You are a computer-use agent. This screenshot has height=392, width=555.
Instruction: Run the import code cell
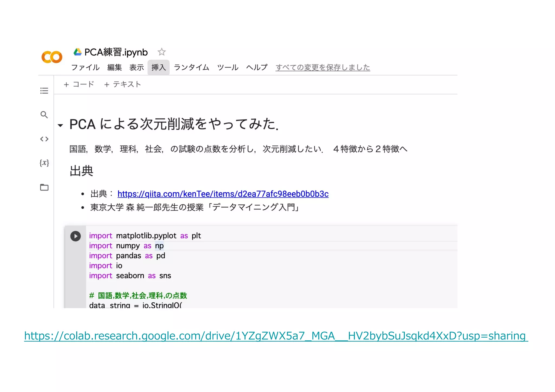[76, 236]
